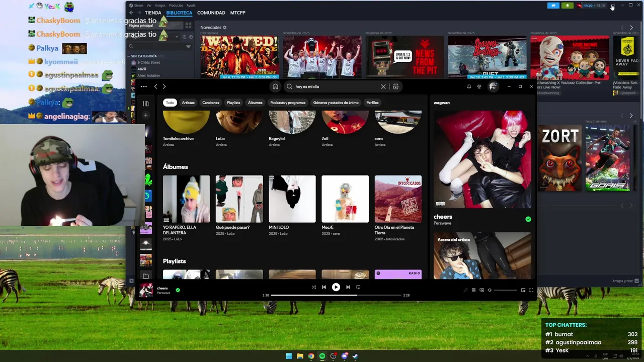Open Friend Activity icon in Spotify header
Viewport: 644px width, 362px height.
click(x=479, y=86)
